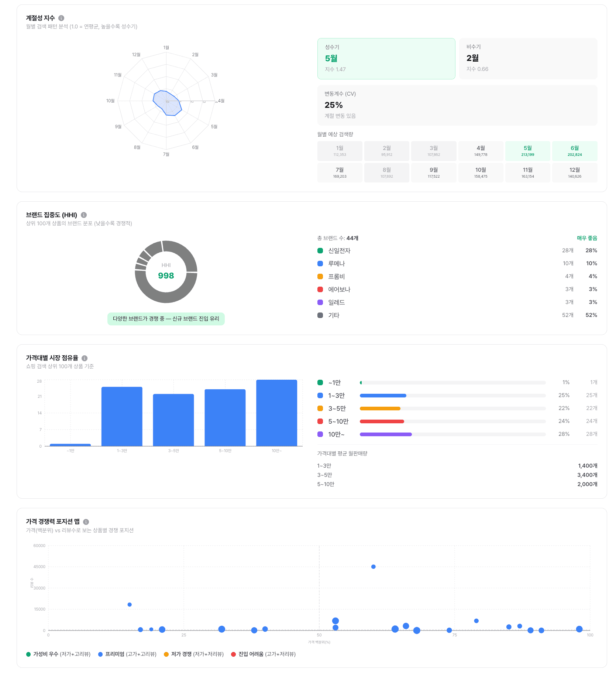The height and width of the screenshot is (673, 616).
Task: Pick the 4월 149,778 month cell
Action: [481, 151]
